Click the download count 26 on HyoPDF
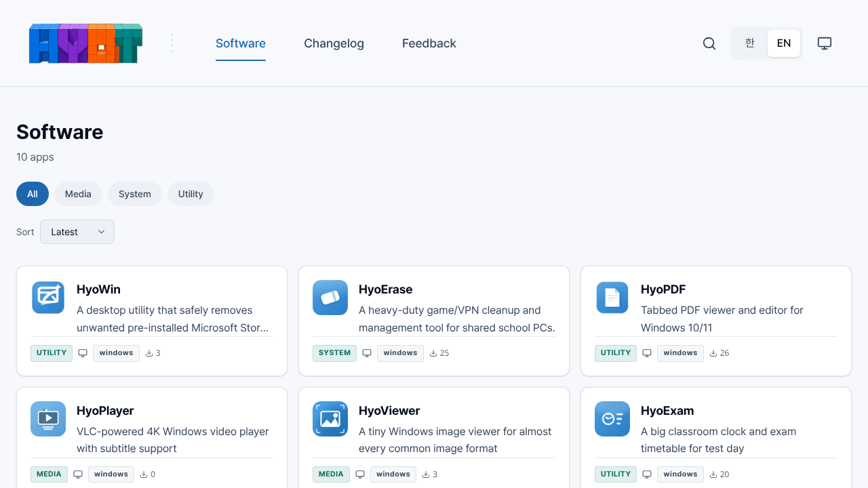The image size is (868, 488). click(725, 353)
